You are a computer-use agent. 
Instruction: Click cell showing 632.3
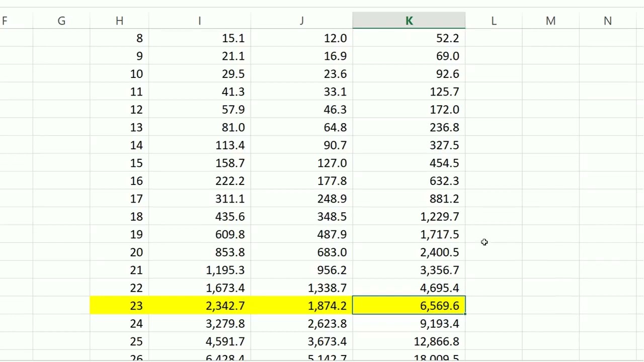[x=409, y=181]
